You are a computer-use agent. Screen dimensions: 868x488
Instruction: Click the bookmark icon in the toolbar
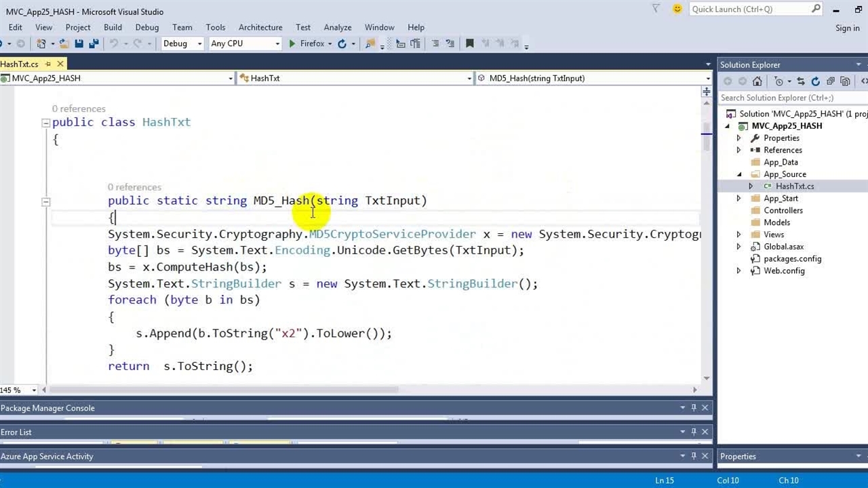469,43
